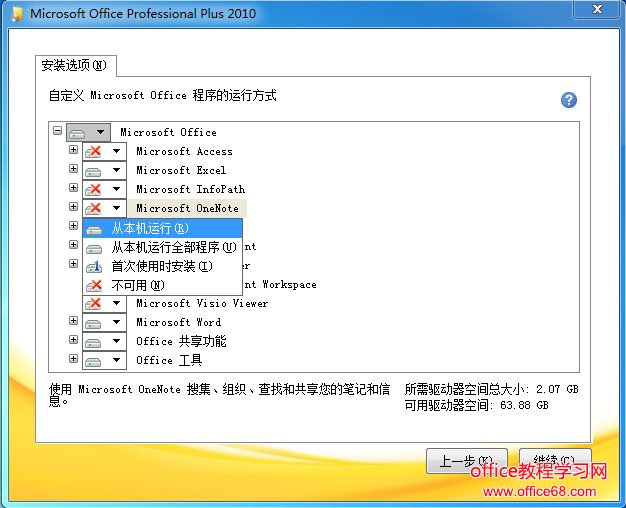The height and width of the screenshot is (508, 626).
Task: Click the 上一步 back button
Action: [467, 461]
